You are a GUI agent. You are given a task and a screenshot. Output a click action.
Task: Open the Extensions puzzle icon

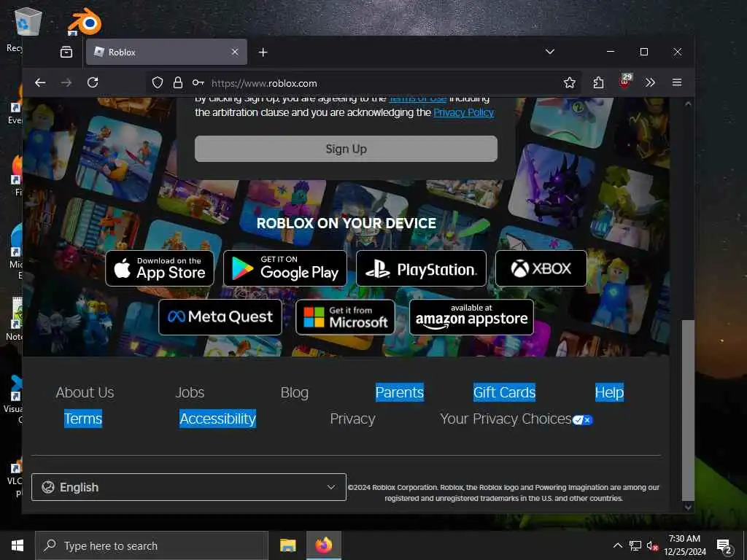pyautogui.click(x=598, y=83)
